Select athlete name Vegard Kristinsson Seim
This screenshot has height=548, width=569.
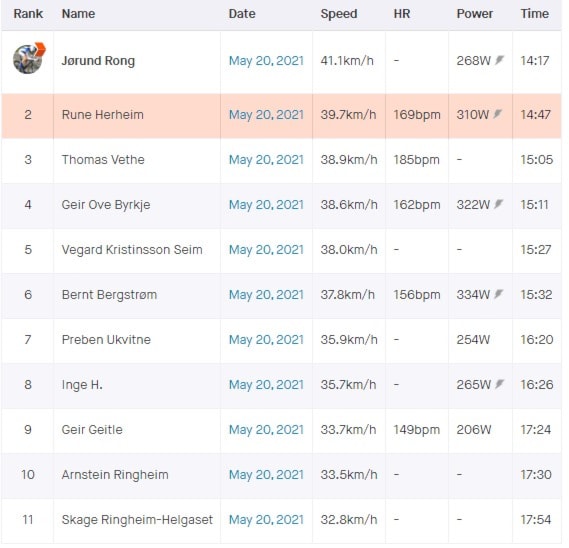(x=132, y=250)
